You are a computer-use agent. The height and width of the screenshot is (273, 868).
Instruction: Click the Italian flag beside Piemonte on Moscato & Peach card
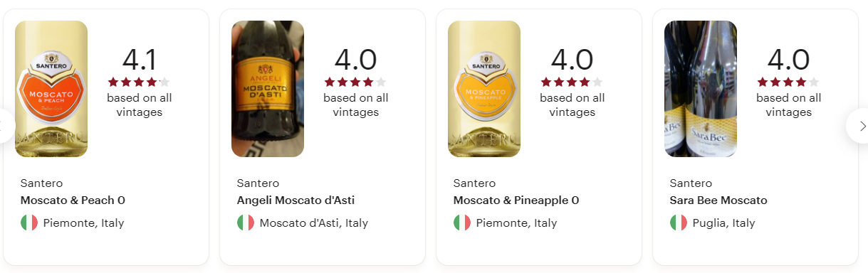29,223
